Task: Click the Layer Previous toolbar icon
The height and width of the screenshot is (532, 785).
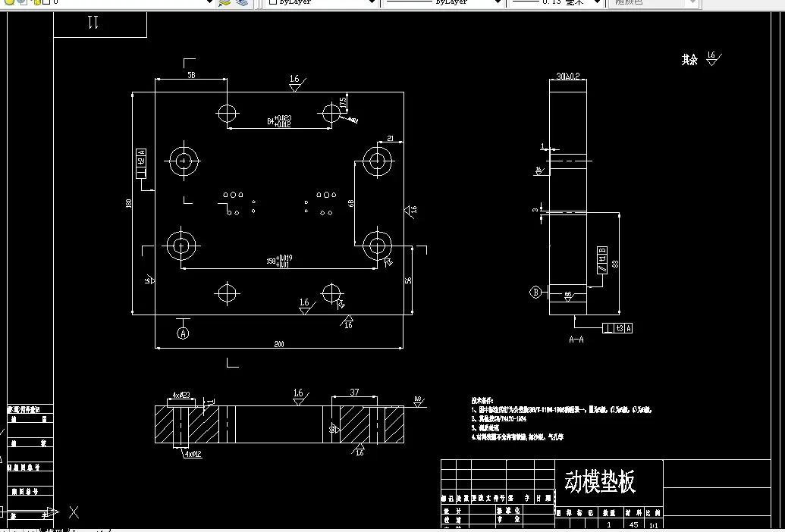Action: (242, 2)
